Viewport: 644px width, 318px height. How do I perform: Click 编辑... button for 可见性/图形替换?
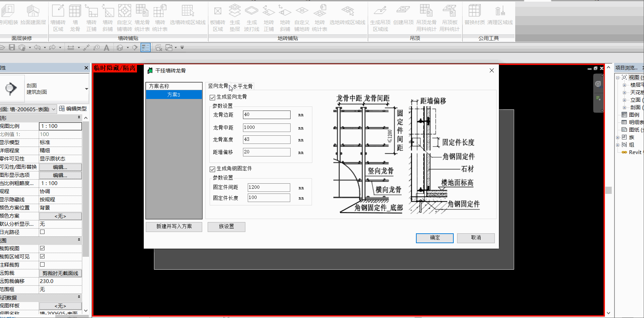[60, 167]
